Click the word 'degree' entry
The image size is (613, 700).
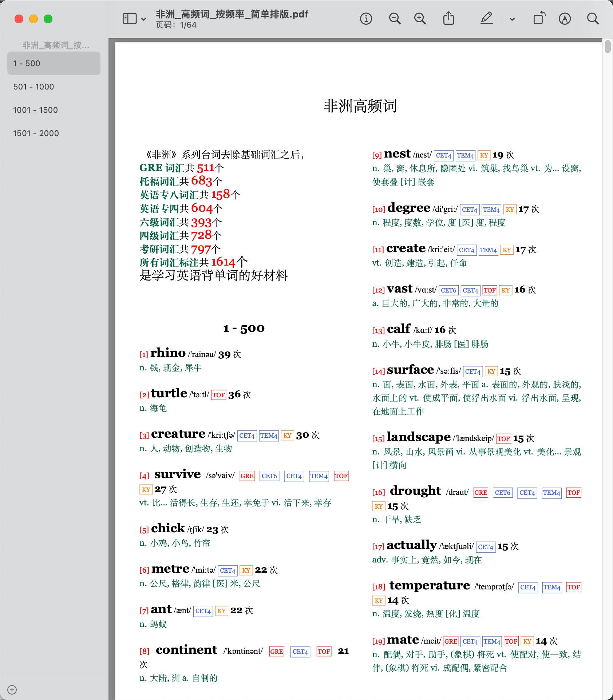(409, 207)
